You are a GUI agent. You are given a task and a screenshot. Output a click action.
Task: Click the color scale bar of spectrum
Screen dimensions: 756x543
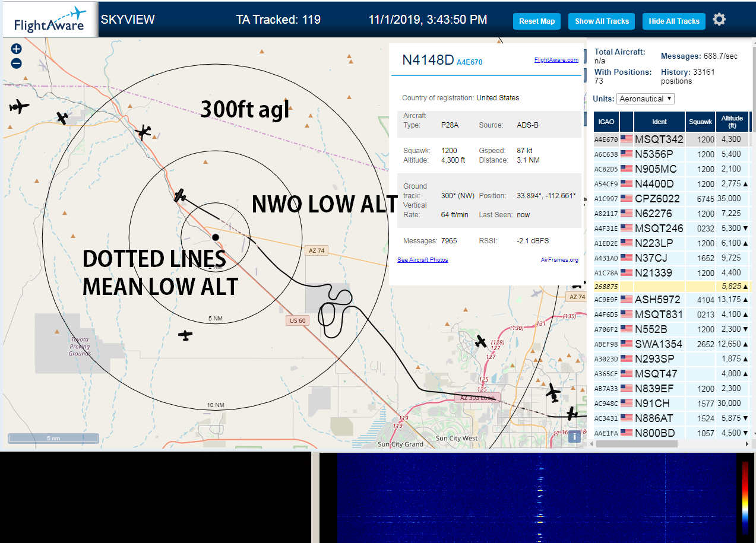[745, 497]
